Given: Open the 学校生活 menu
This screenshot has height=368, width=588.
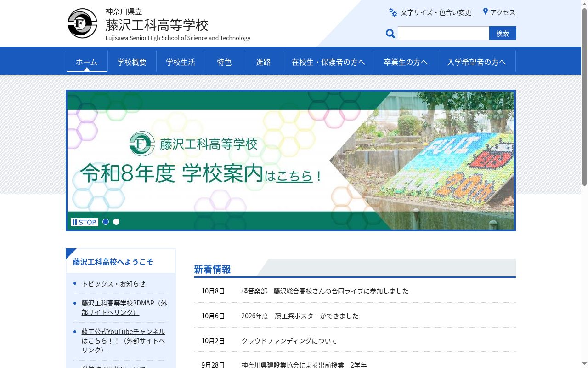Looking at the screenshot, I should pos(181,62).
